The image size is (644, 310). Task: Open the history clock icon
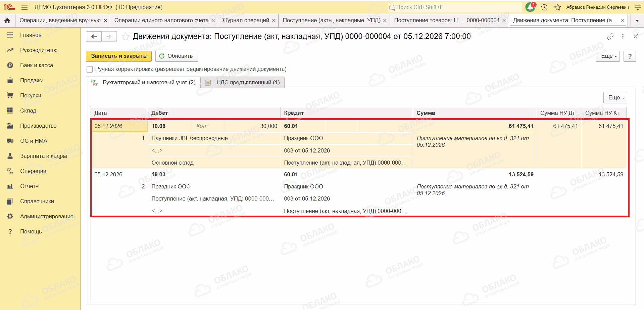coord(544,7)
